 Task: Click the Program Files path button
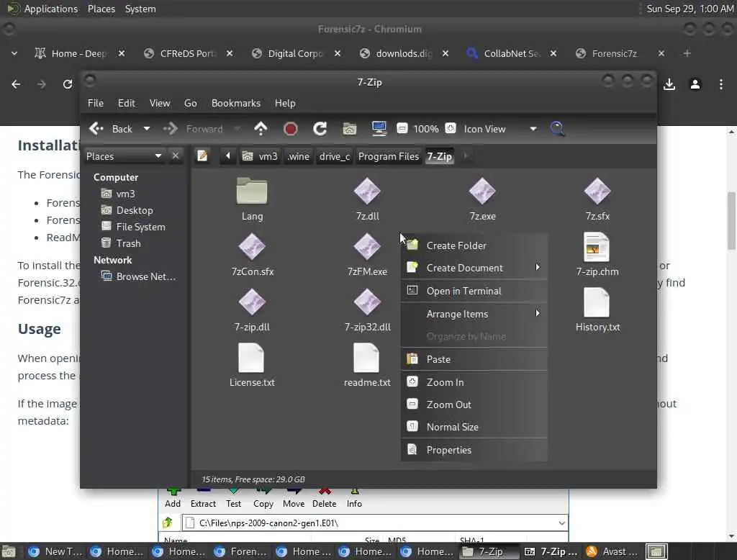(388, 155)
